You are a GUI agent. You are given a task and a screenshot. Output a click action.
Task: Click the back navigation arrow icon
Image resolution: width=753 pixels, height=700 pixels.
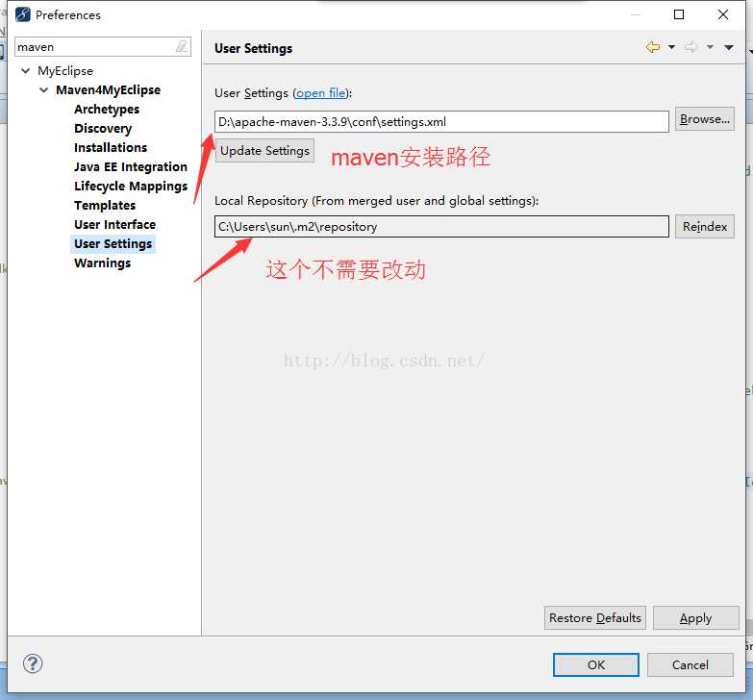pyautogui.click(x=653, y=47)
